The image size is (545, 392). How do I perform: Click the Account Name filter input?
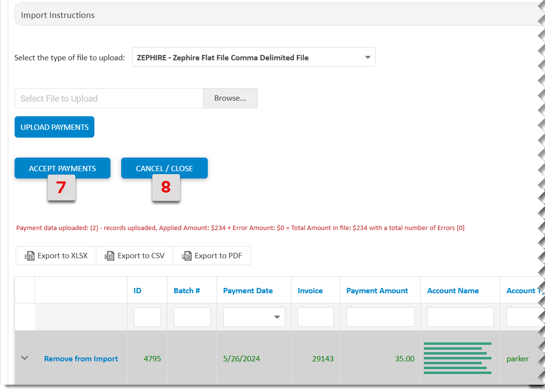459,317
